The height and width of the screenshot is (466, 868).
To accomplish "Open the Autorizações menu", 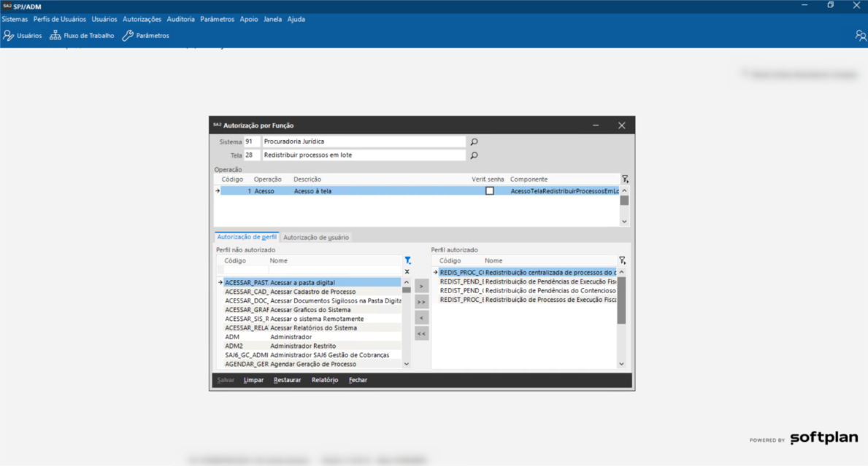I will click(142, 19).
